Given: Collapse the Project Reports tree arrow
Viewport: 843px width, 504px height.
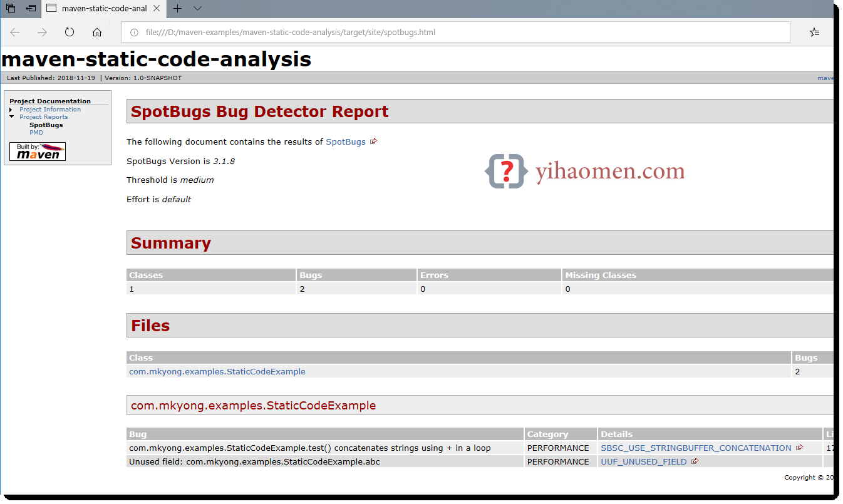Looking at the screenshot, I should coord(11,117).
